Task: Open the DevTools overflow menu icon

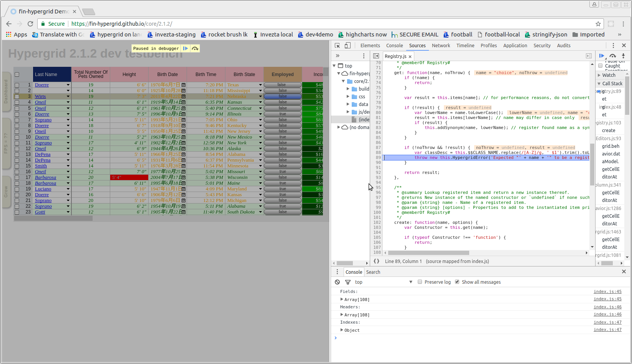Action: click(613, 45)
